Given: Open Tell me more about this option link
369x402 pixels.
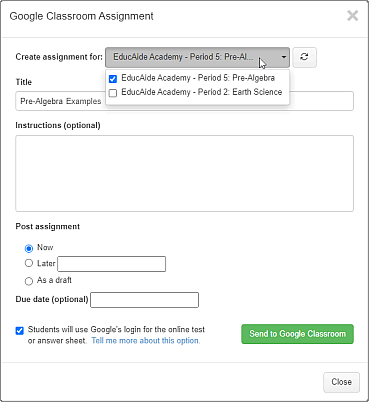Looking at the screenshot, I should (146, 341).
